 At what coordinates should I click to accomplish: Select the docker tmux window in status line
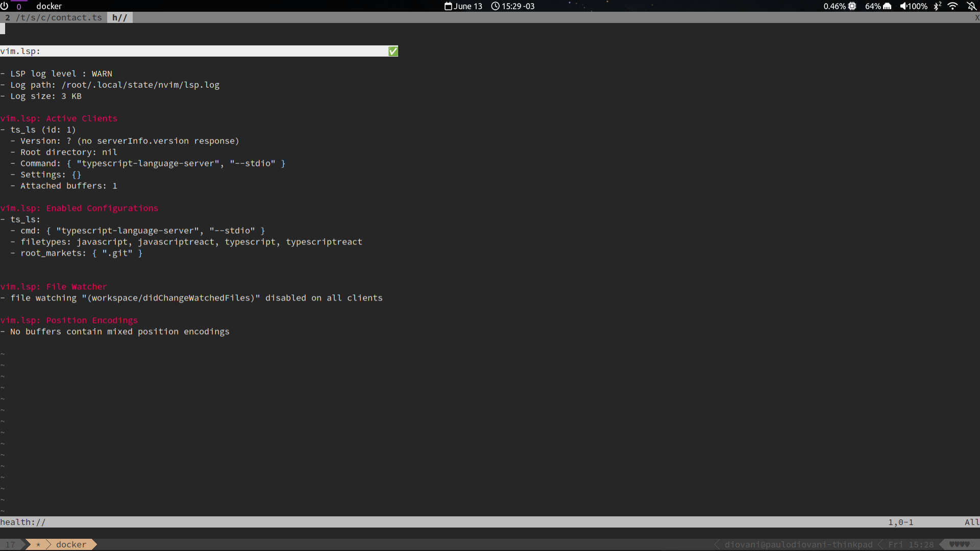71,544
